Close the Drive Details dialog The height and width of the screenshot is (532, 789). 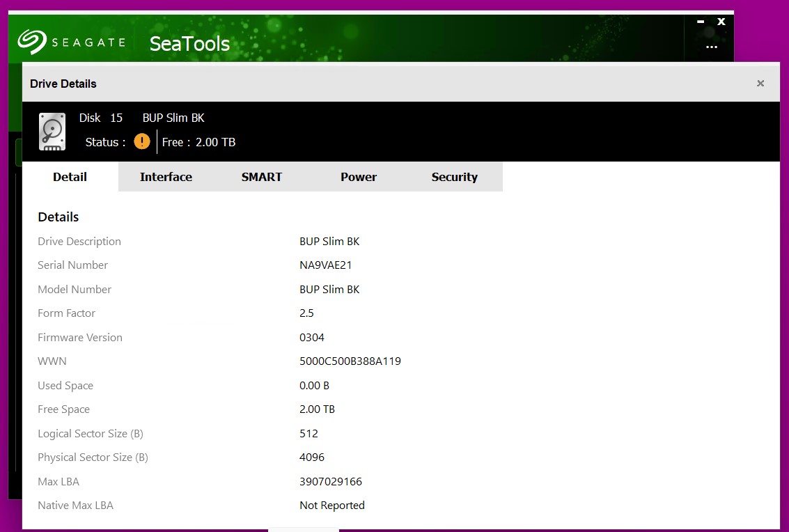[760, 84]
